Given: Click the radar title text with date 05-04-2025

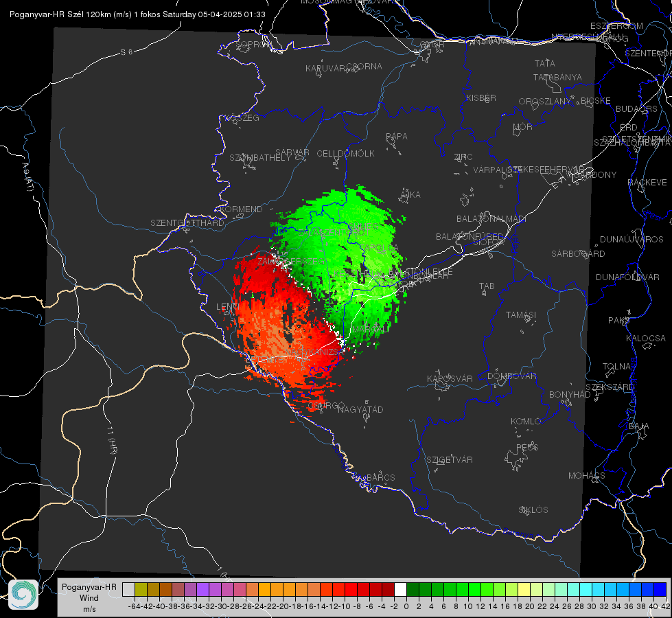Looking at the screenshot, I should 137,14.
